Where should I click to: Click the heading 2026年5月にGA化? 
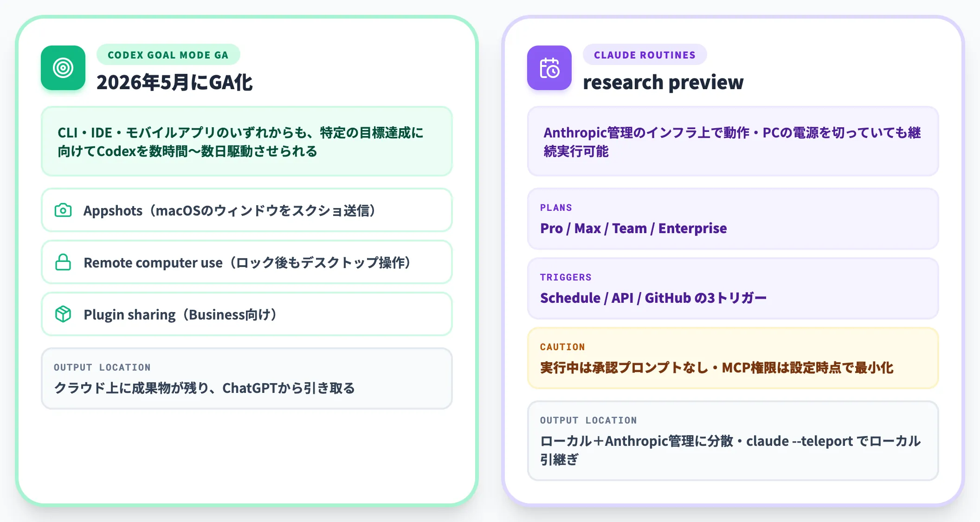click(x=174, y=82)
